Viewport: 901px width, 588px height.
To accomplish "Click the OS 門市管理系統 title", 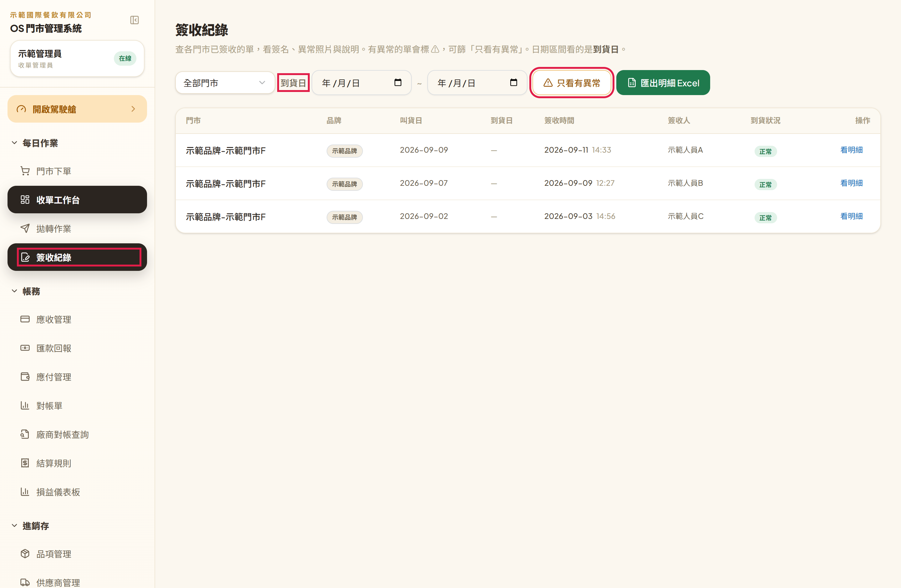I will pyautogui.click(x=46, y=28).
